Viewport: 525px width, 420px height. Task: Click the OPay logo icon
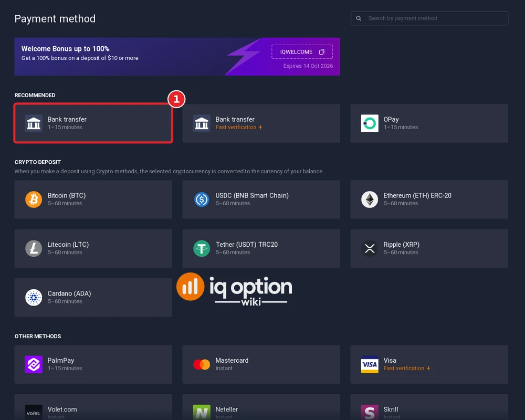point(370,123)
